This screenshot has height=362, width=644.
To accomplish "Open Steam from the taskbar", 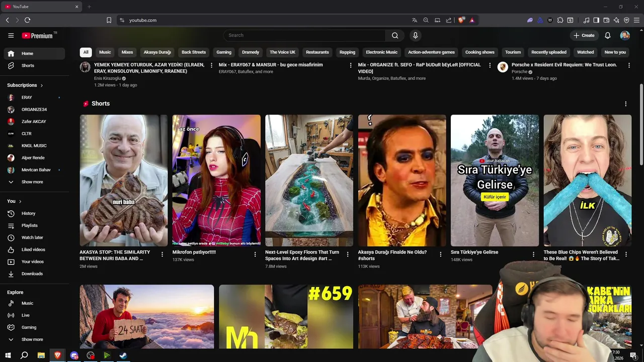I will pyautogui.click(x=123, y=355).
